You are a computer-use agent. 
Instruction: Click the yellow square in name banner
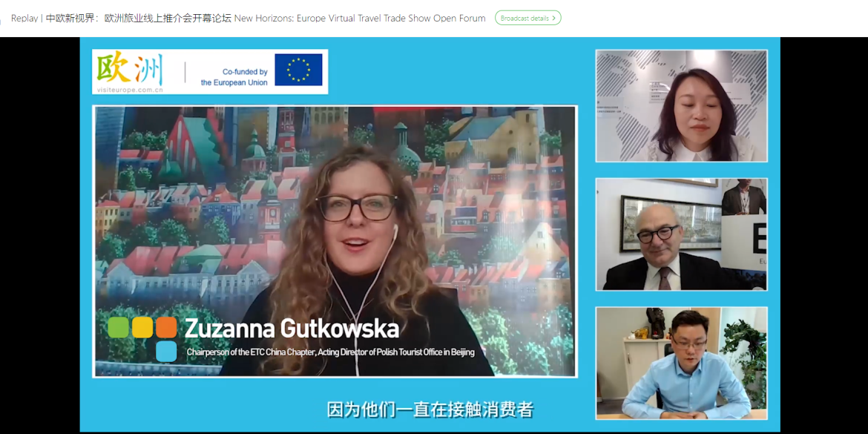pos(142,327)
